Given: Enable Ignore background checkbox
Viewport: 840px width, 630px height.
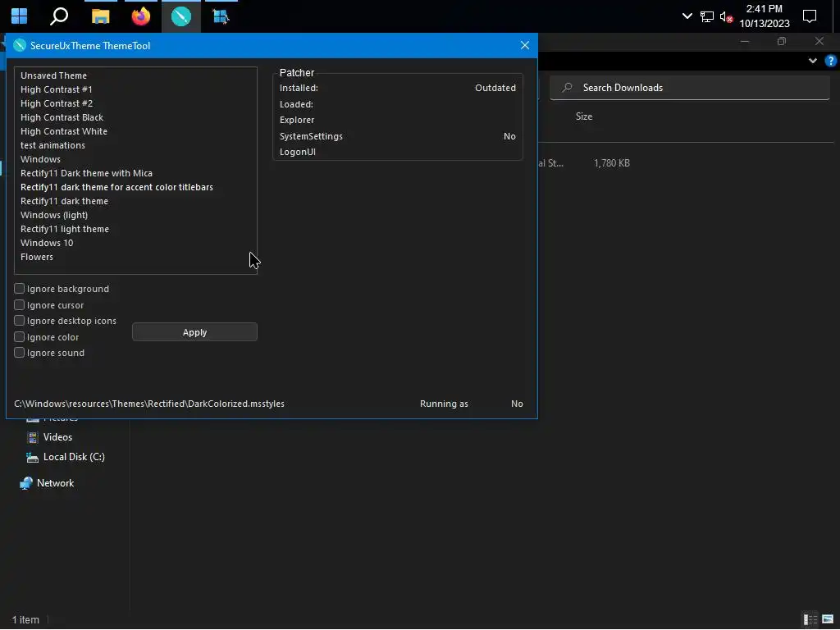Looking at the screenshot, I should pos(20,289).
